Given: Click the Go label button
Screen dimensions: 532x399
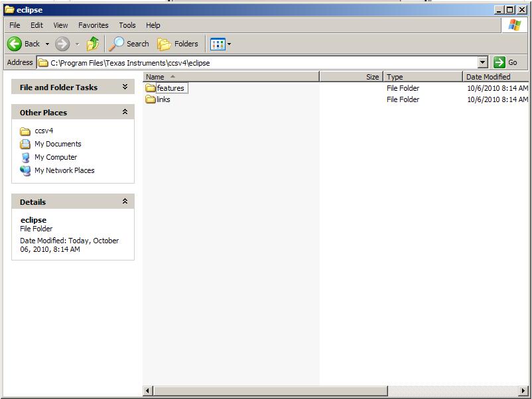Looking at the screenshot, I should pos(513,63).
